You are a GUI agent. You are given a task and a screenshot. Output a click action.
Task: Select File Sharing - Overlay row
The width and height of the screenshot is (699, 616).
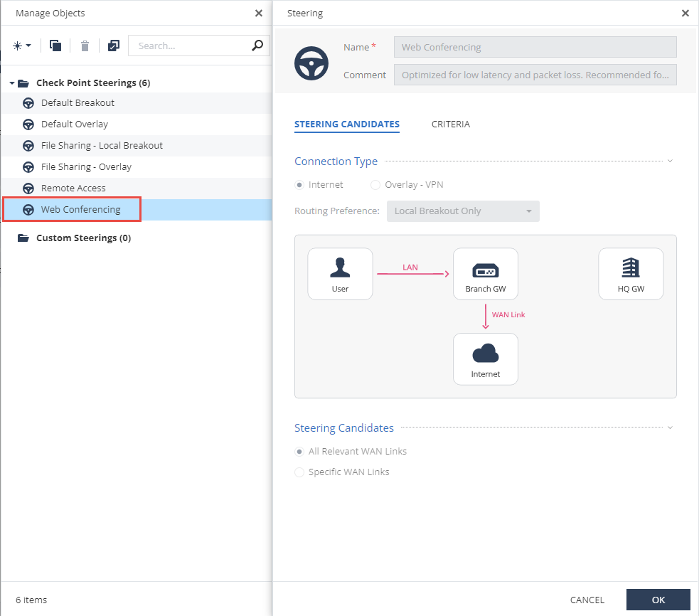pos(136,167)
